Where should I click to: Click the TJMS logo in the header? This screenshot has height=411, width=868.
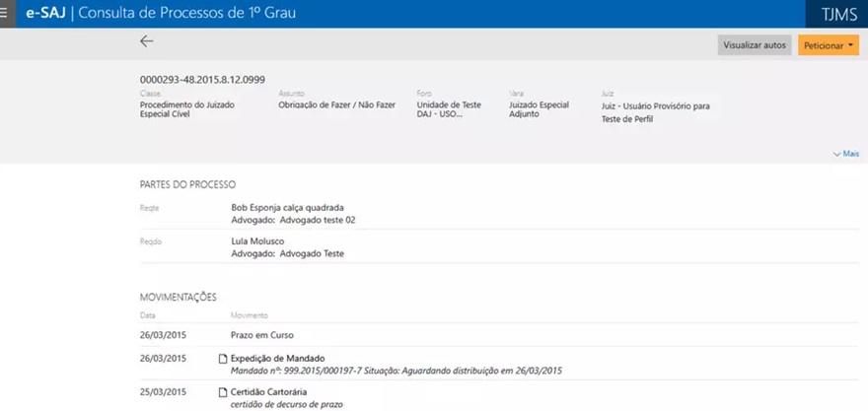(839, 14)
